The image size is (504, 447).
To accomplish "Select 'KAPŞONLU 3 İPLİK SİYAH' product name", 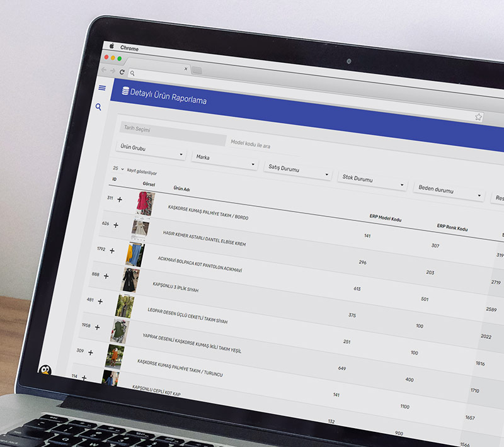I will 176,287.
